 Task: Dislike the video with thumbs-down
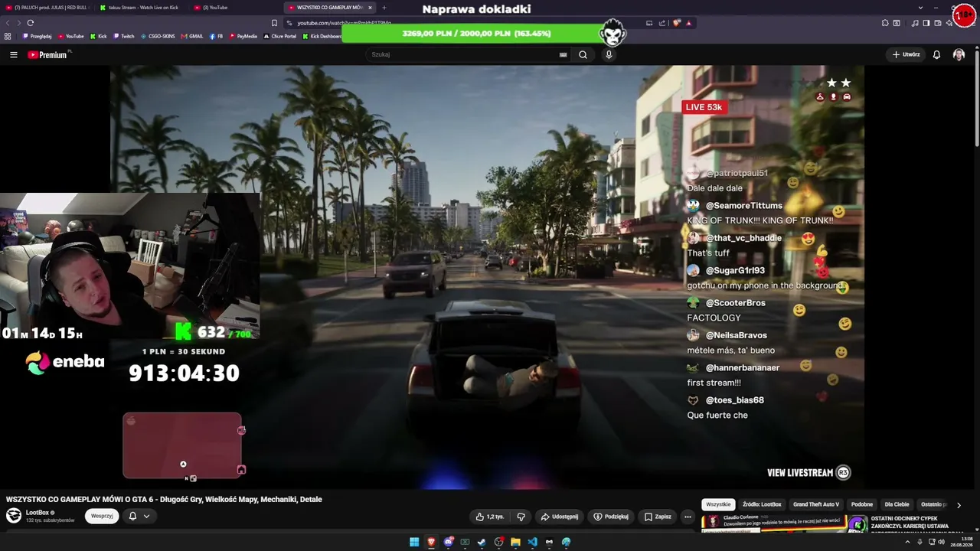[x=521, y=517]
